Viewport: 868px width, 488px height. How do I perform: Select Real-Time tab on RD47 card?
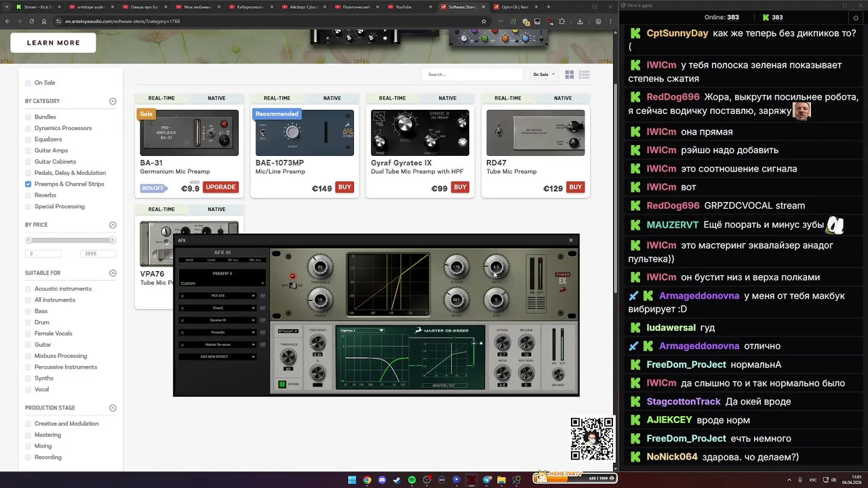(x=508, y=98)
